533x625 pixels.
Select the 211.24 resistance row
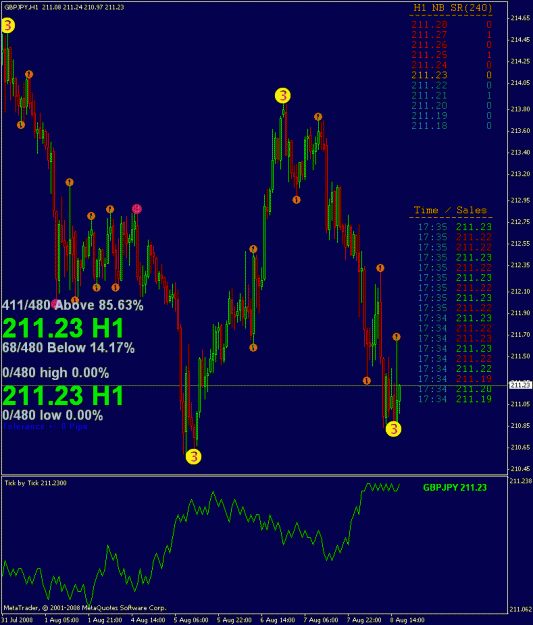pyautogui.click(x=451, y=65)
